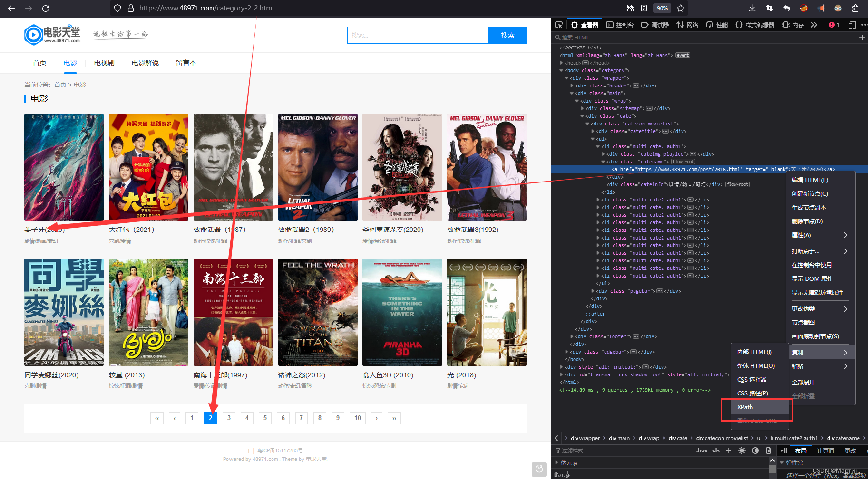This screenshot has height=479, width=868.
Task: Switch to the 调试器 devtools tab
Action: point(655,25)
